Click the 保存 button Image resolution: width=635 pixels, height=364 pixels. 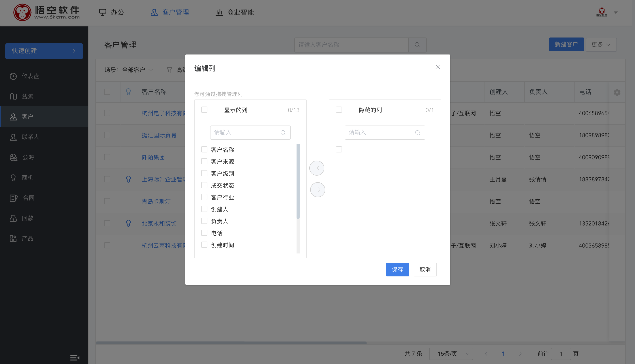point(398,269)
